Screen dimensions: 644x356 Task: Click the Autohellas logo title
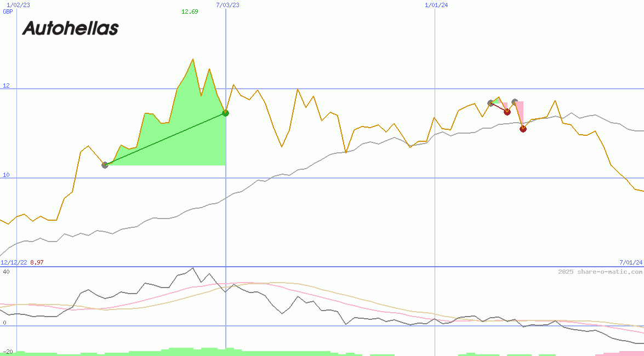click(70, 28)
